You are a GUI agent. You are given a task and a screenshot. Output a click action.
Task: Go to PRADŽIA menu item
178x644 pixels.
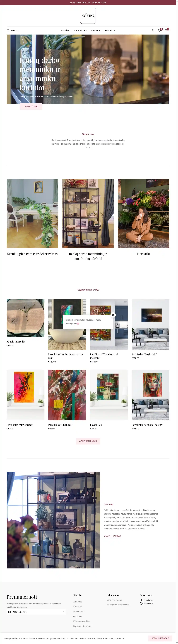click(x=65, y=31)
